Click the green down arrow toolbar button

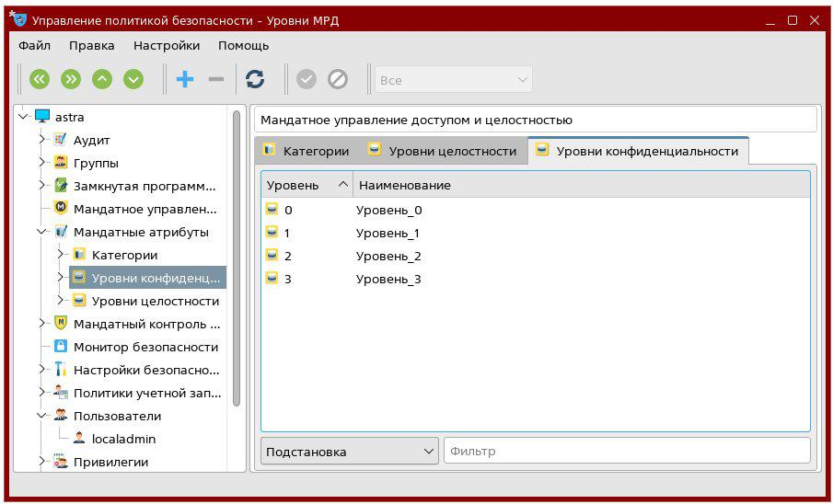(133, 80)
